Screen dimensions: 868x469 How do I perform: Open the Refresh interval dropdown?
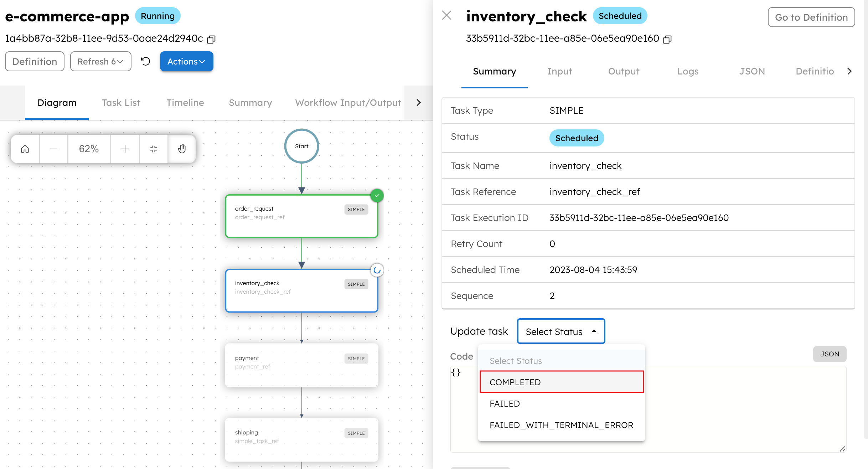(100, 61)
